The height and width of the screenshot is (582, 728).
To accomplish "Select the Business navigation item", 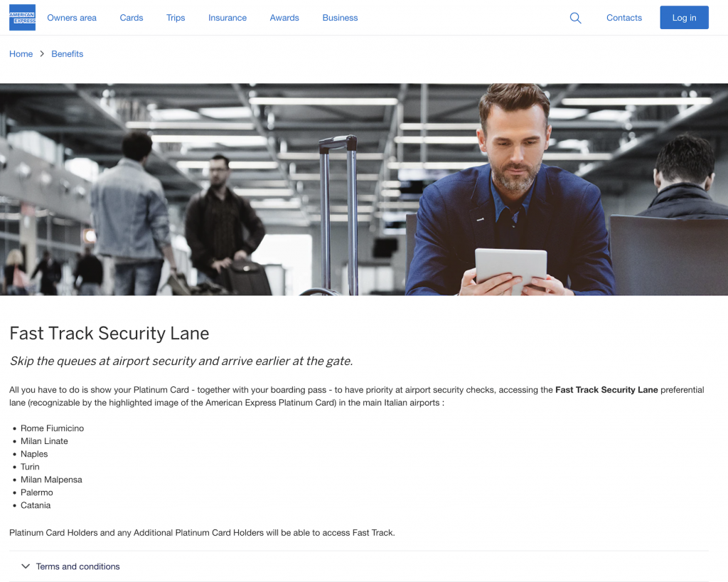I will pos(340,18).
